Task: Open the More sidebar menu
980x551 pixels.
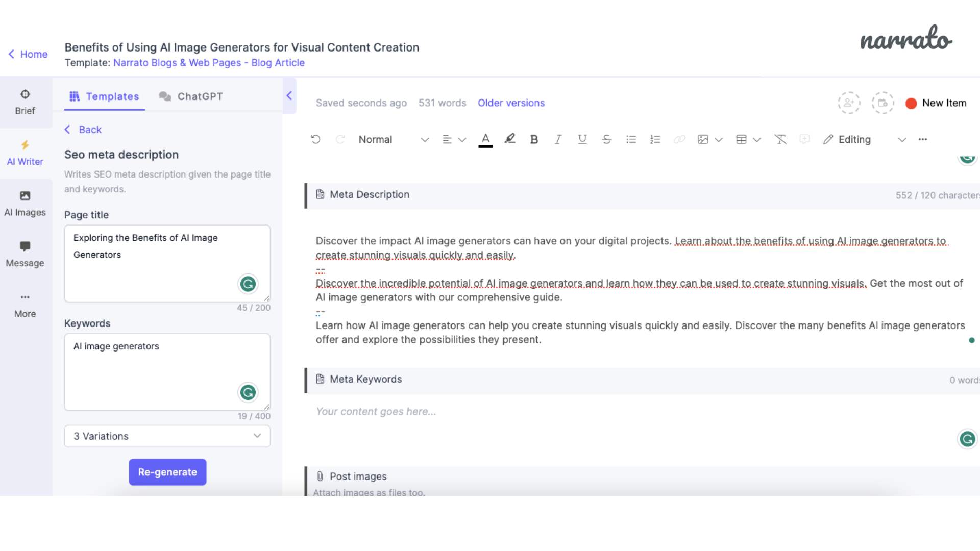Action: [25, 305]
